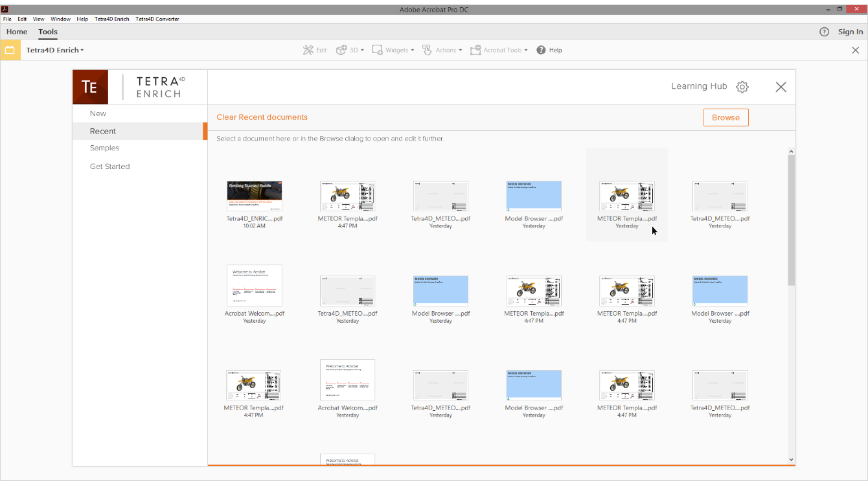Viewport: 868px width, 486px height.
Task: Expand the Acrobat Tools dropdown arrow
Action: 526,51
